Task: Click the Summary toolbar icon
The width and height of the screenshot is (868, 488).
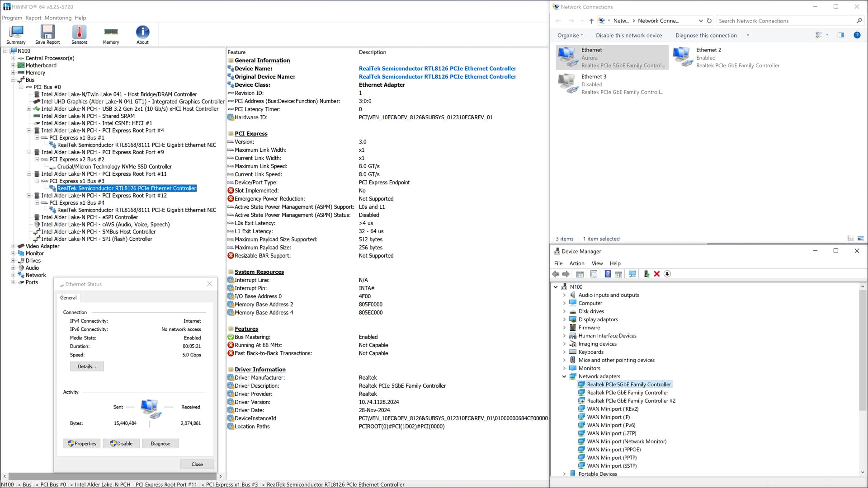Action: point(16,35)
